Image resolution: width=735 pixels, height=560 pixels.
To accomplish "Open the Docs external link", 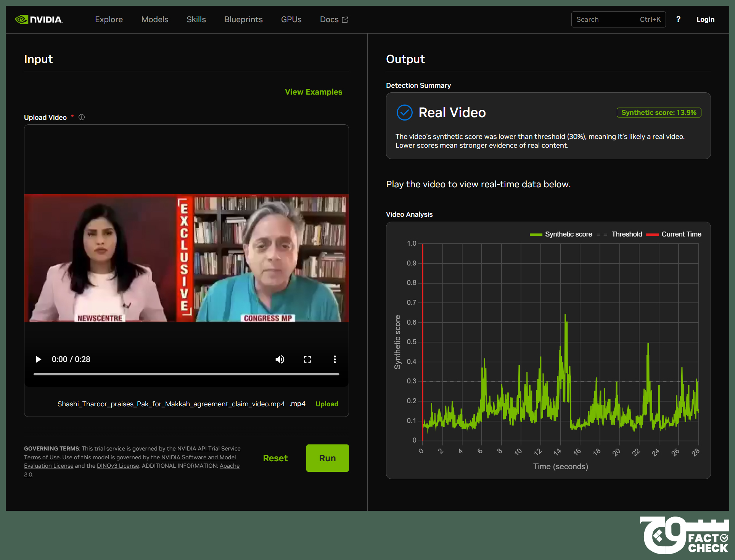I will (334, 19).
